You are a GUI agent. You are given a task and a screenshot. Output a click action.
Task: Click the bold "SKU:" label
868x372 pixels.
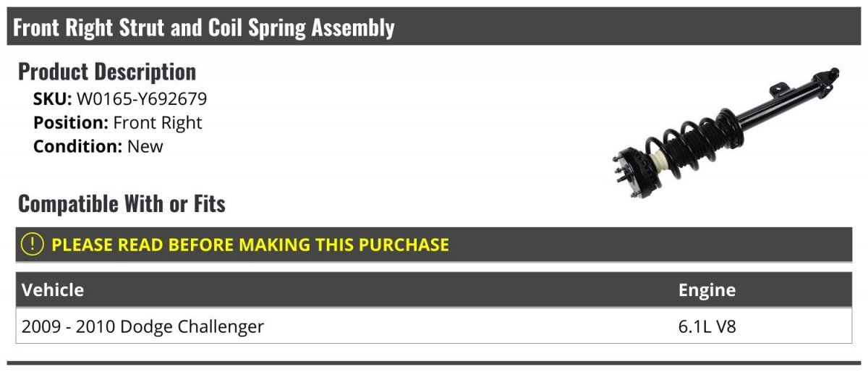click(52, 99)
